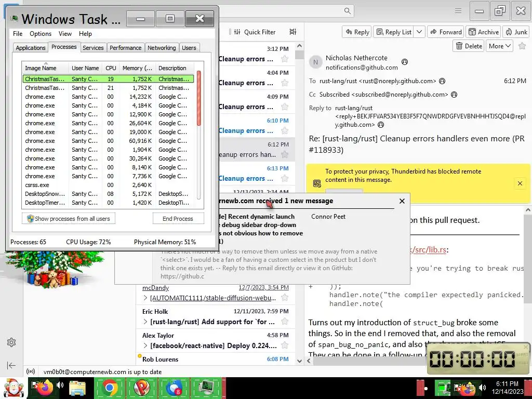Click online status icon in status bar
532x399 pixels.
(x=31, y=371)
